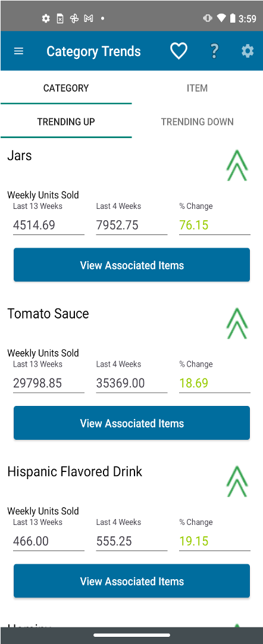This screenshot has width=263, height=644.
Task: Open settings gear in app header
Action: tap(248, 51)
